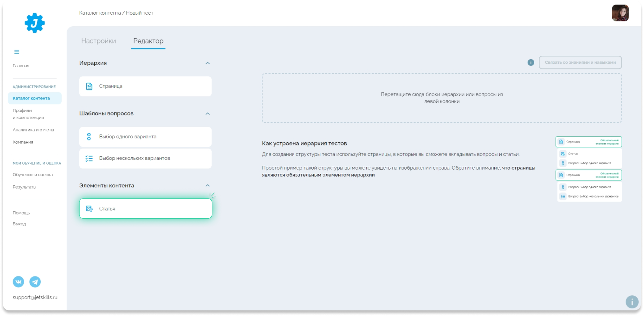Viewport: 644px width, 316px height.
Task: Select the Редактор tab
Action: 148,41
